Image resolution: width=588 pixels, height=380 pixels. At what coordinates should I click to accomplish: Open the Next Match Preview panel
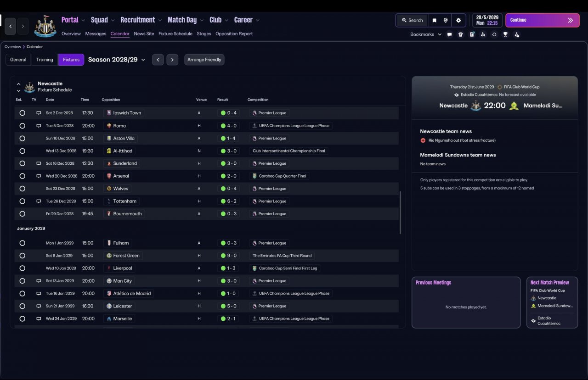pos(552,302)
